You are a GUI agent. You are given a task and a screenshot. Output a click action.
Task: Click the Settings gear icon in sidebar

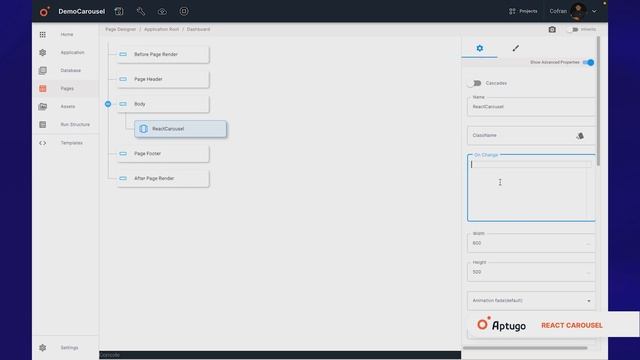pos(43,348)
